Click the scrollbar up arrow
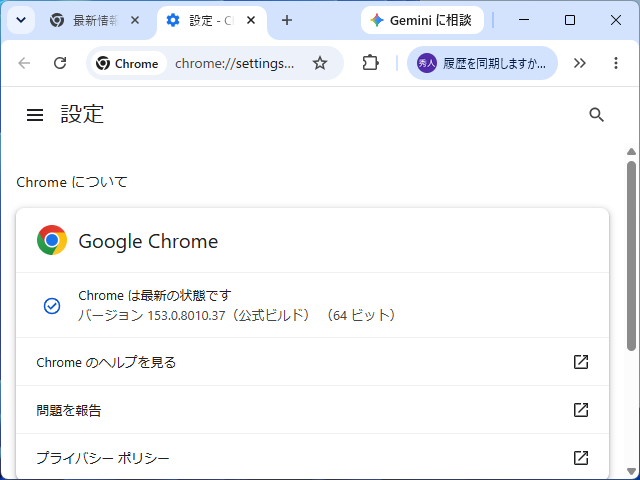Viewport: 640px width, 480px height. 631,152
